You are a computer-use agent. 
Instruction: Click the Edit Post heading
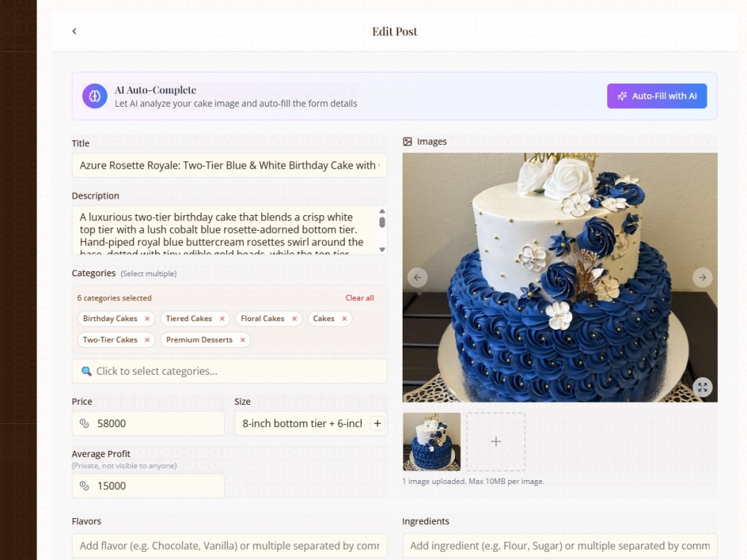coord(394,31)
